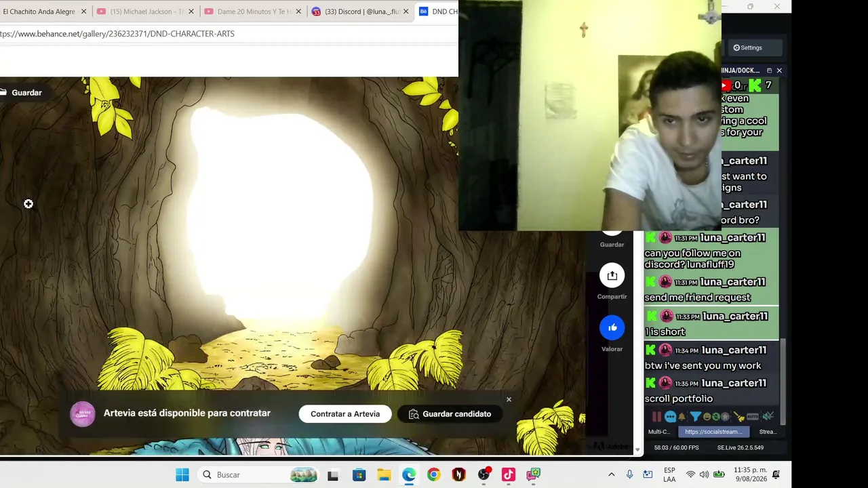868x488 pixels.
Task: Click the Behance URL address bar
Action: click(x=229, y=34)
